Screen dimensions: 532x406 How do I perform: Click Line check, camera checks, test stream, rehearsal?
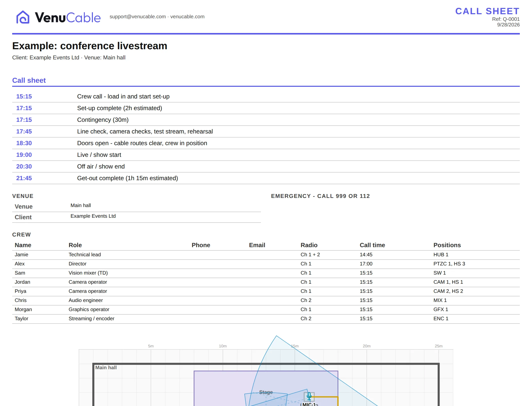click(x=145, y=131)
